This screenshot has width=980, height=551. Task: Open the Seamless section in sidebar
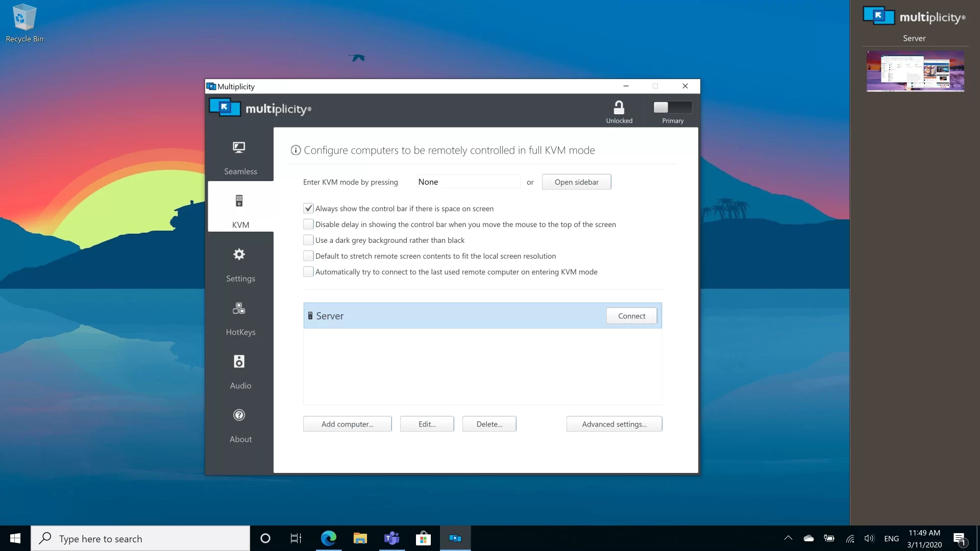tap(240, 157)
